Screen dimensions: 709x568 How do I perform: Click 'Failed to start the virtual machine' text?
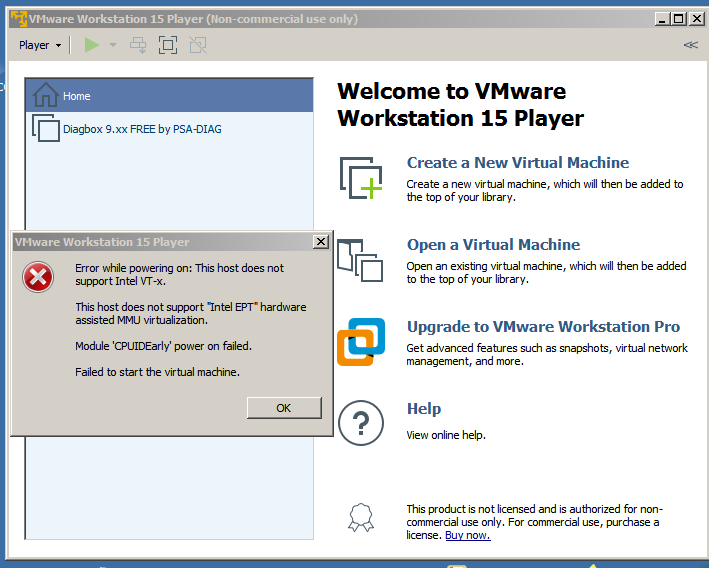(157, 372)
